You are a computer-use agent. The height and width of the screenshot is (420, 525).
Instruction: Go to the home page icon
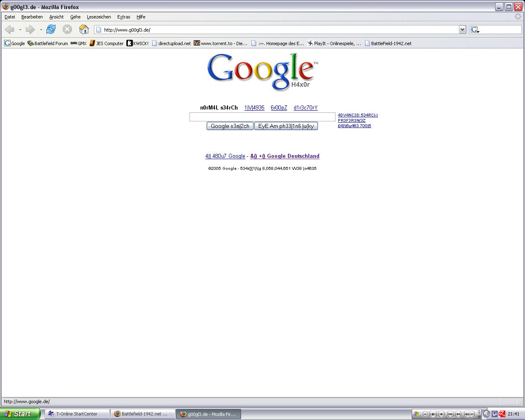click(84, 30)
